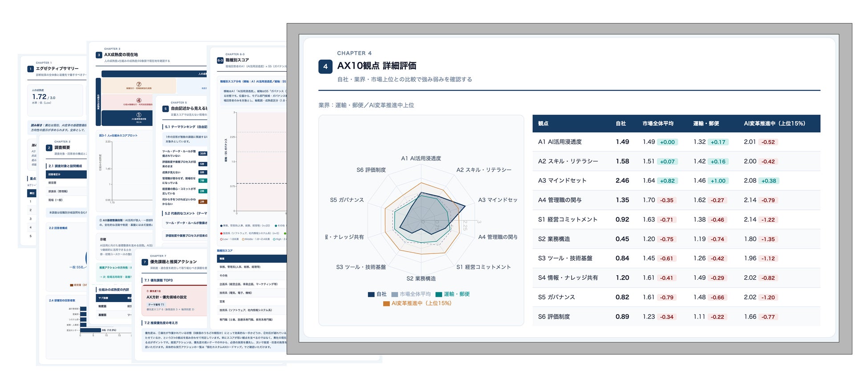Click the 1.72 maturity score card

pyautogui.click(x=55, y=100)
